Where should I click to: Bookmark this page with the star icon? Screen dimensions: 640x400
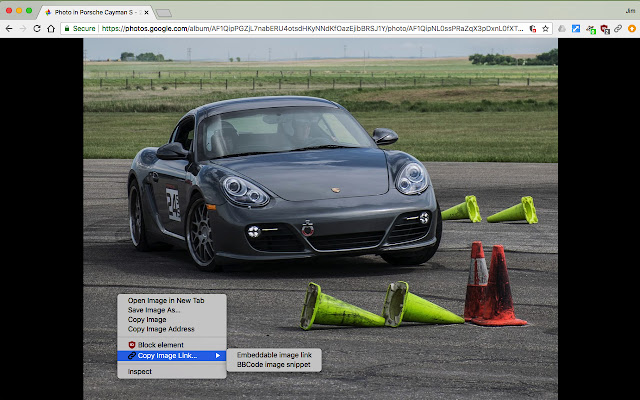pyautogui.click(x=545, y=29)
